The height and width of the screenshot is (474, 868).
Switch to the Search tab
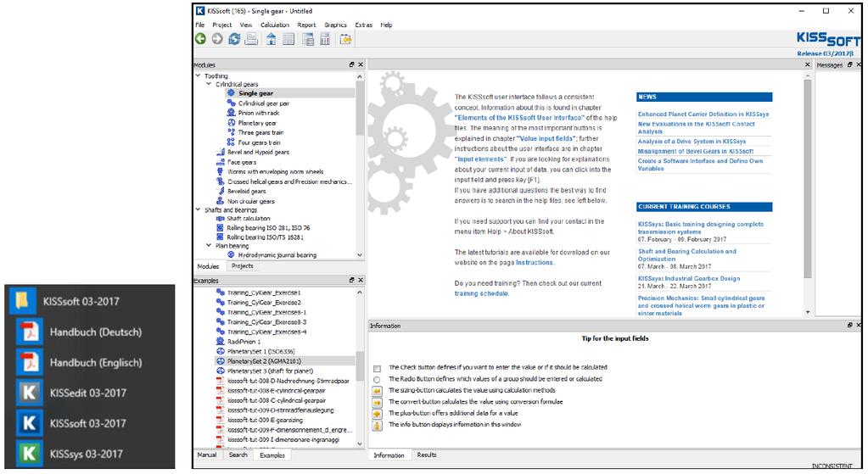click(x=238, y=454)
